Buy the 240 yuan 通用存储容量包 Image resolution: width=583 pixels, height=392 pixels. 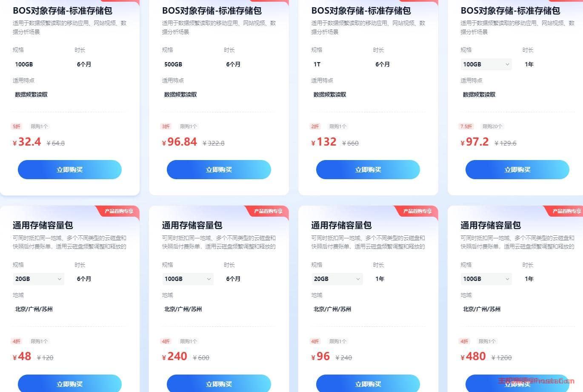point(219,383)
